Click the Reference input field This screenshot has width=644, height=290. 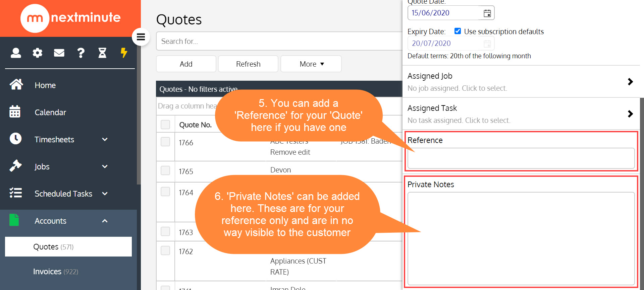pyautogui.click(x=521, y=158)
